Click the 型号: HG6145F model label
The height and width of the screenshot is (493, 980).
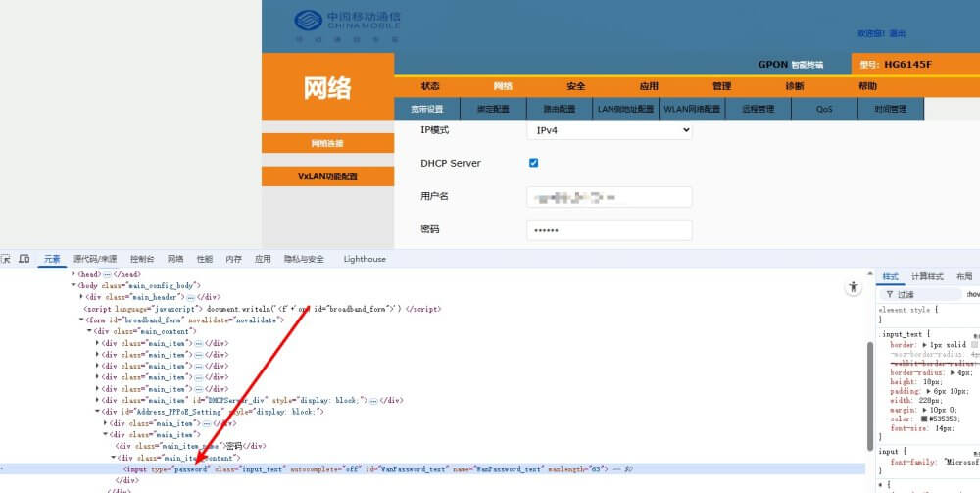pos(896,65)
